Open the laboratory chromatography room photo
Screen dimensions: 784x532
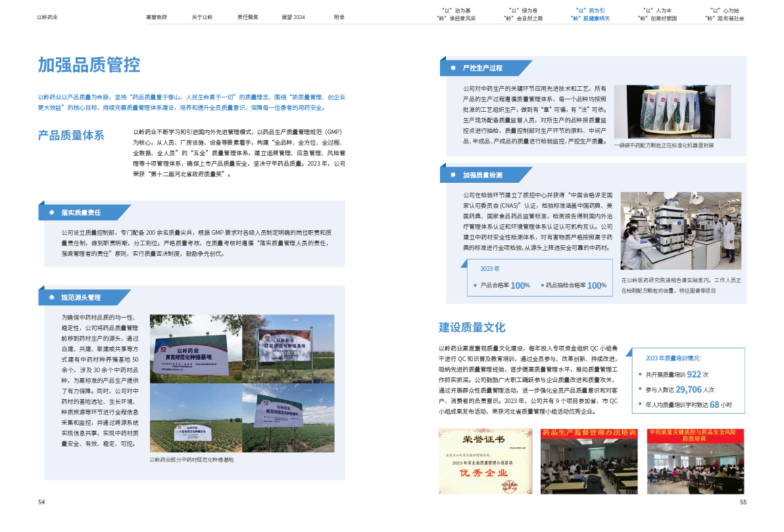[x=681, y=231]
